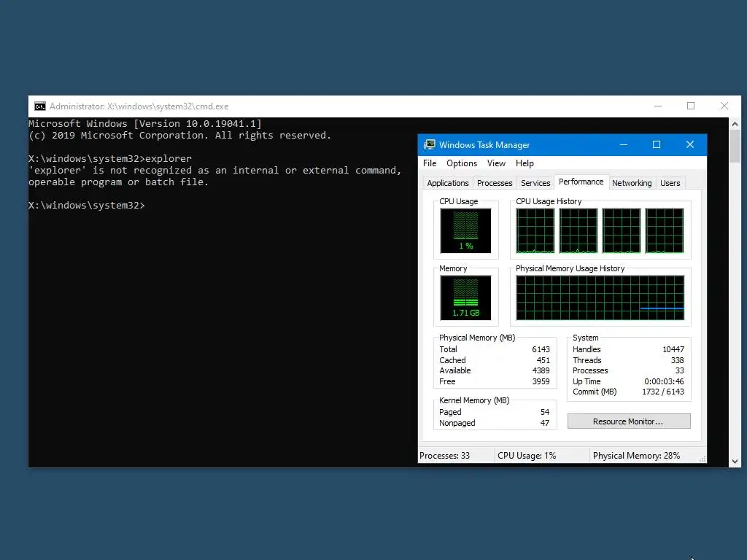
Task: Maximize the Task Manager window
Action: 657,145
